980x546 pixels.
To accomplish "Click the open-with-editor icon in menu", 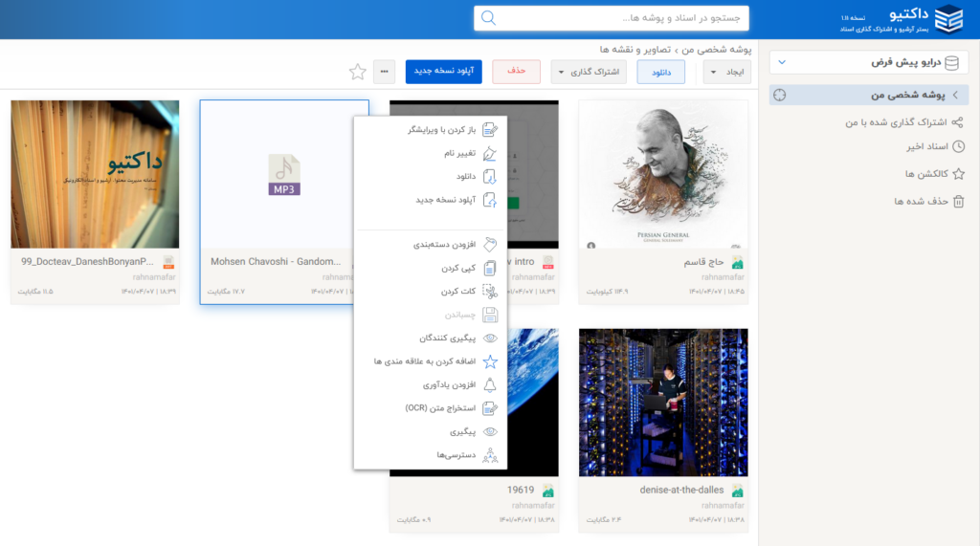I will [x=490, y=130].
